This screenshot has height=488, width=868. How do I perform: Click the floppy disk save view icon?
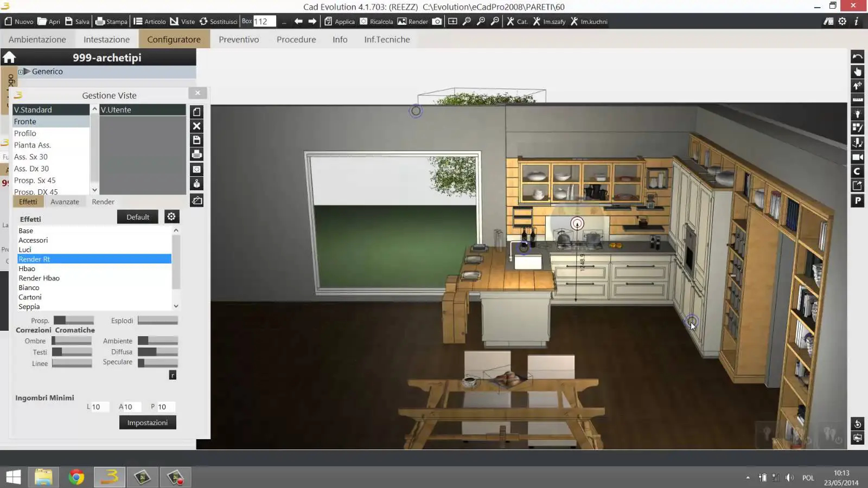coord(197,140)
